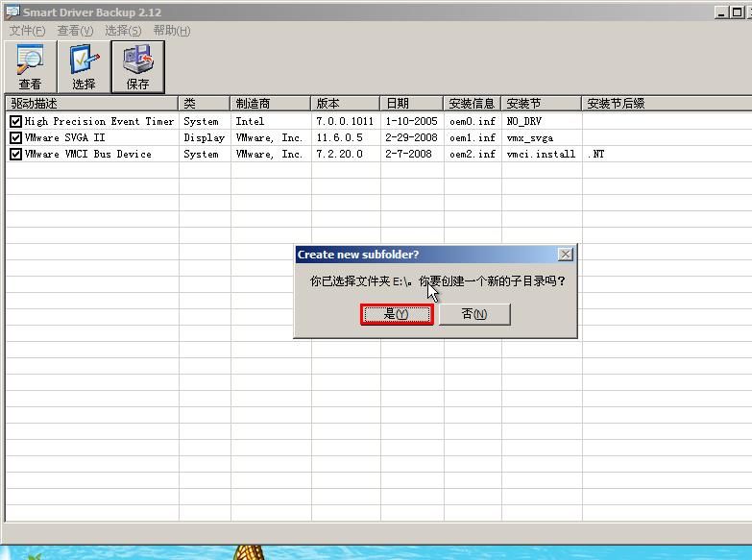Click the vmx_svga install section cell
752x560 pixels.
[x=530, y=138]
